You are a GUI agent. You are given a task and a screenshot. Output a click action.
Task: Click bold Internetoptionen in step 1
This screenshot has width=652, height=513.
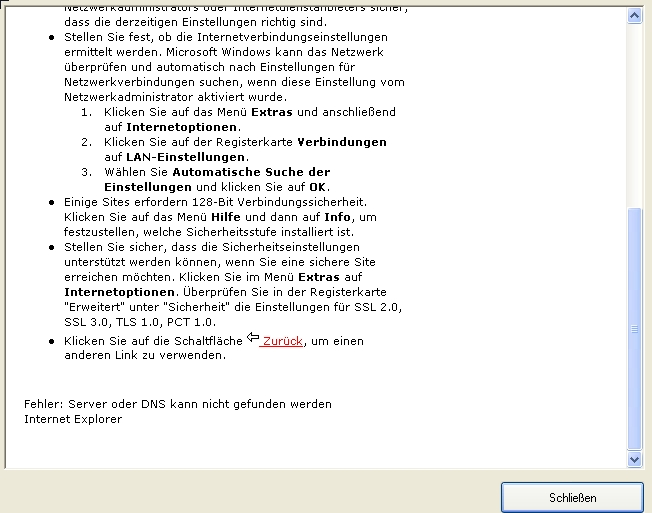(182, 127)
